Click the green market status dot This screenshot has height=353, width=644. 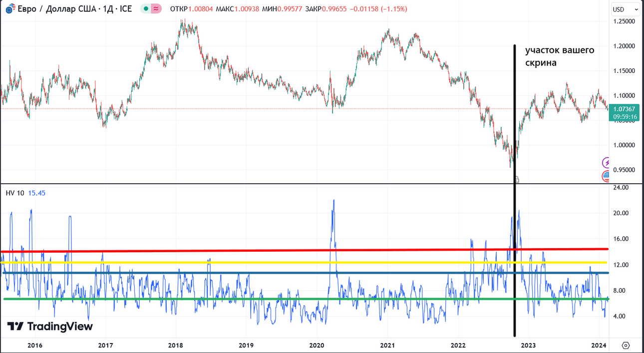(145, 9)
